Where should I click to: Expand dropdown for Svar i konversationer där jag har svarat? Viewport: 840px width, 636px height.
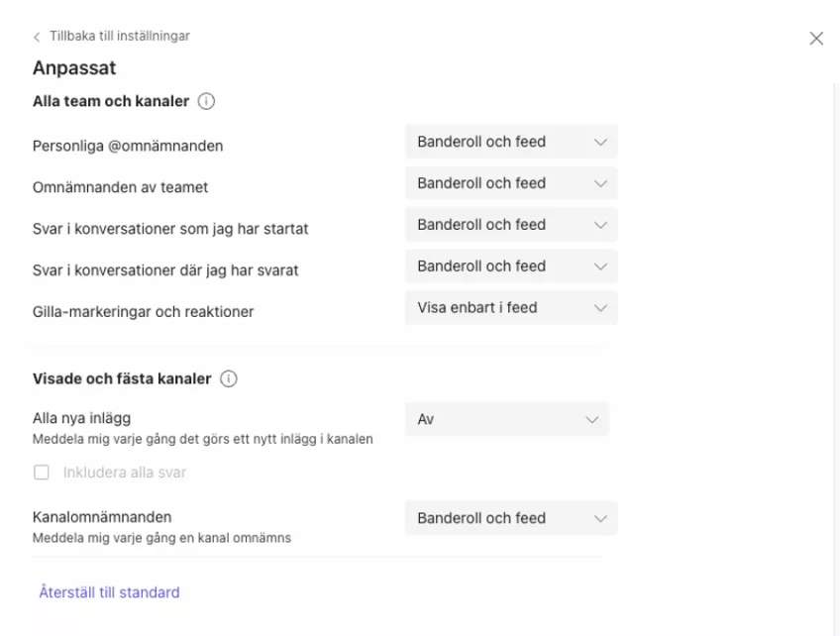tap(511, 266)
